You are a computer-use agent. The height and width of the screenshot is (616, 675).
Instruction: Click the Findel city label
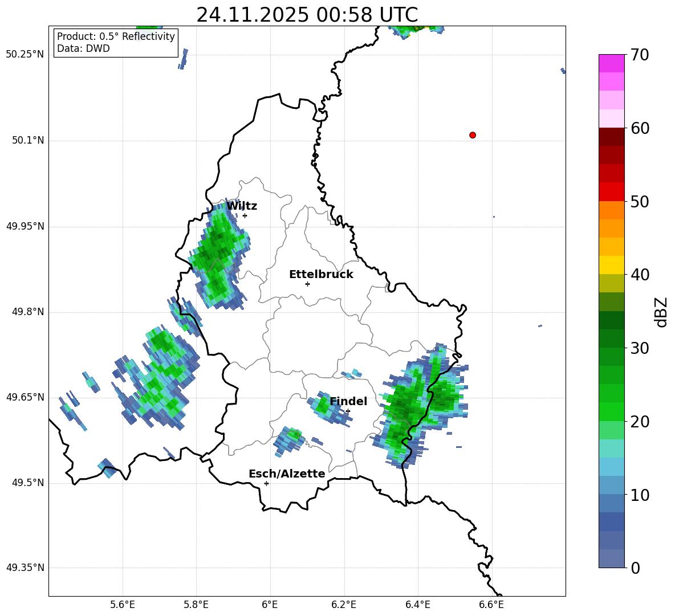pyautogui.click(x=348, y=401)
